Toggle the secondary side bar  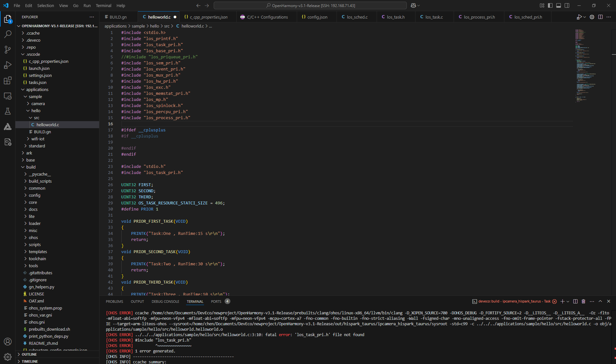click(567, 5)
